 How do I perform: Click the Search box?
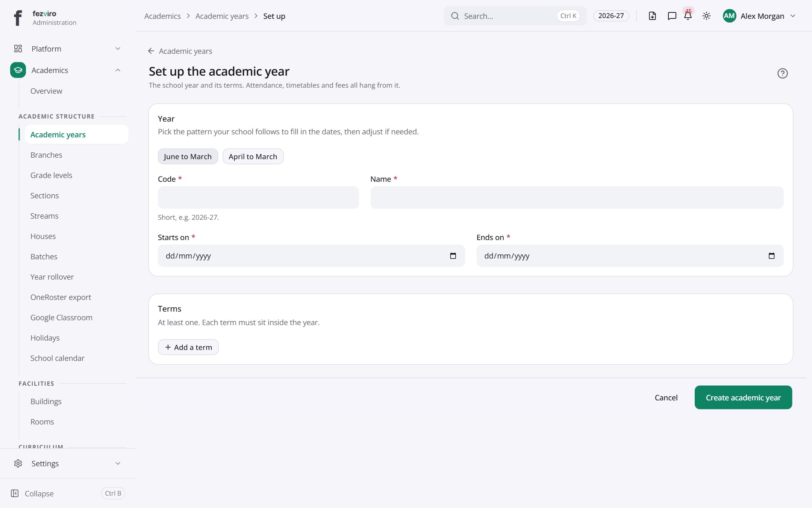point(515,16)
